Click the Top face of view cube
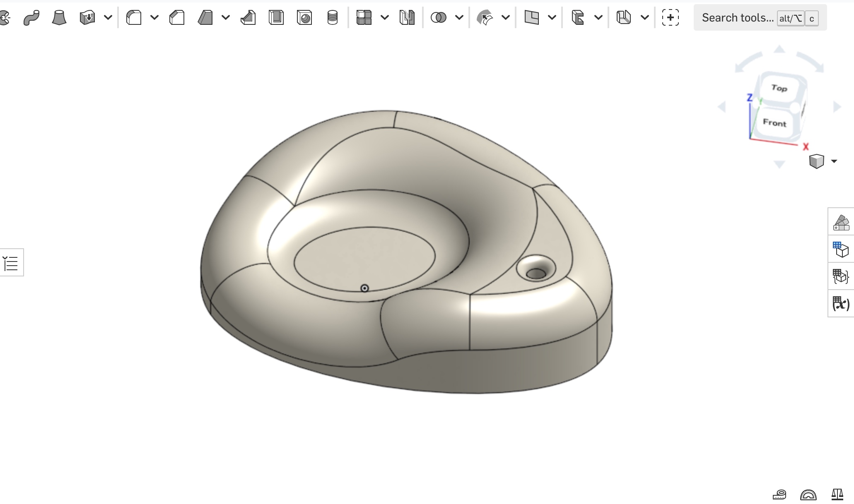Image resolution: width=854 pixels, height=504 pixels. click(x=779, y=88)
